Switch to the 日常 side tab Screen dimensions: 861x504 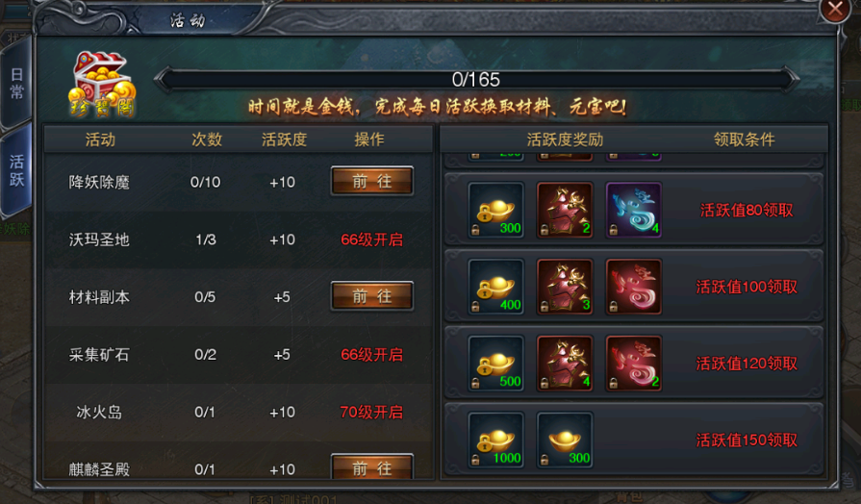(x=16, y=84)
